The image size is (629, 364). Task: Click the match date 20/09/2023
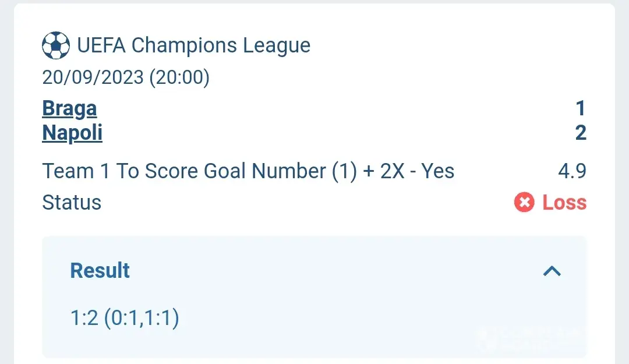coord(93,77)
